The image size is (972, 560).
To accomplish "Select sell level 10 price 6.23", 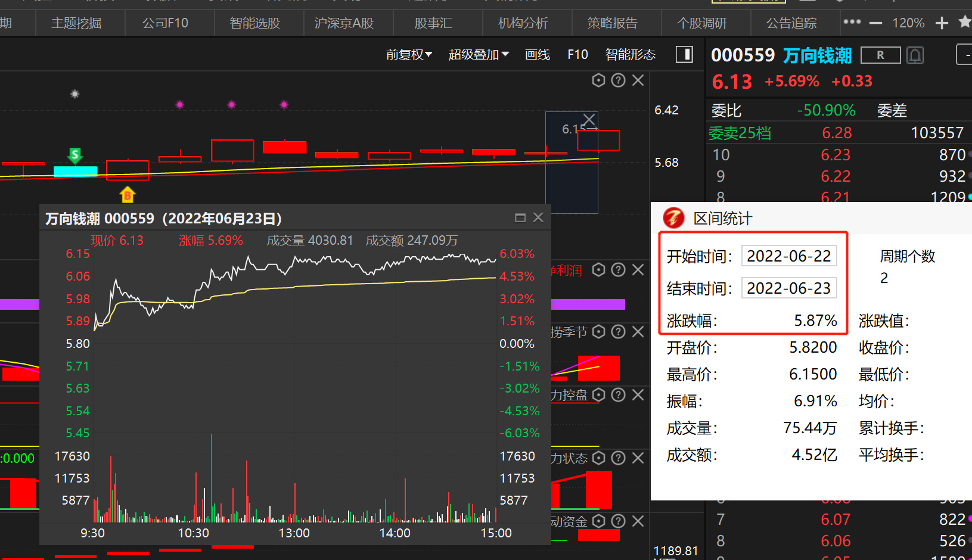I will [836, 155].
